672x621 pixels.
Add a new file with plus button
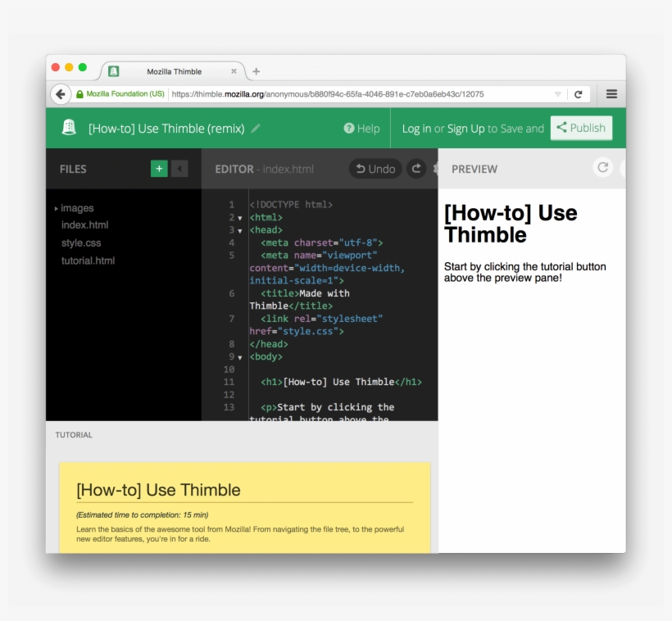[x=159, y=169]
